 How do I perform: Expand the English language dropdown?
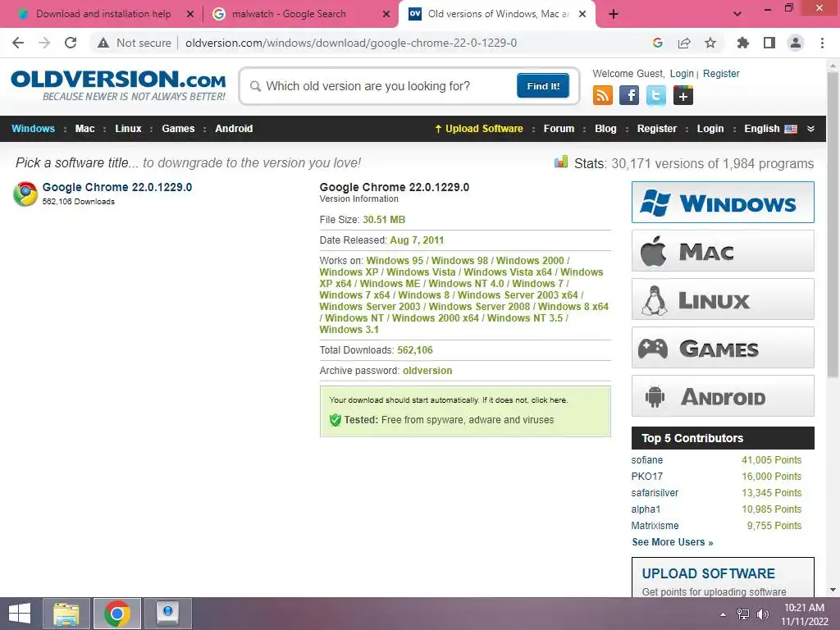(x=770, y=129)
